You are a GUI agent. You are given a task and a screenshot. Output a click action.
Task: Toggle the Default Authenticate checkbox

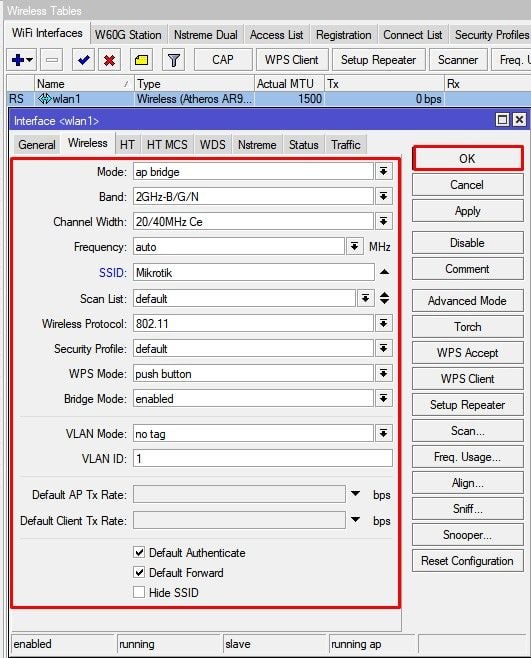pyautogui.click(x=139, y=552)
